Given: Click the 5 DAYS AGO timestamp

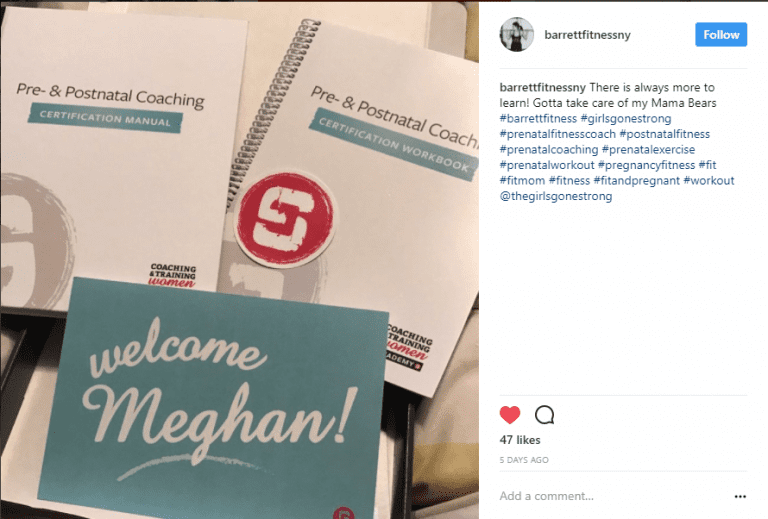Looking at the screenshot, I should 524,460.
